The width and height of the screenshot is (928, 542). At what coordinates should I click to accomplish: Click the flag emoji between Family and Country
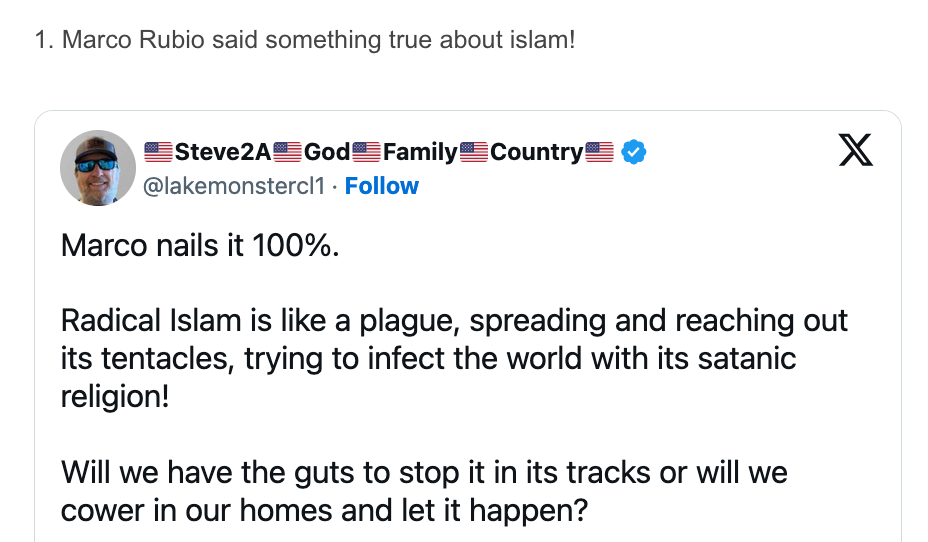coord(474,152)
